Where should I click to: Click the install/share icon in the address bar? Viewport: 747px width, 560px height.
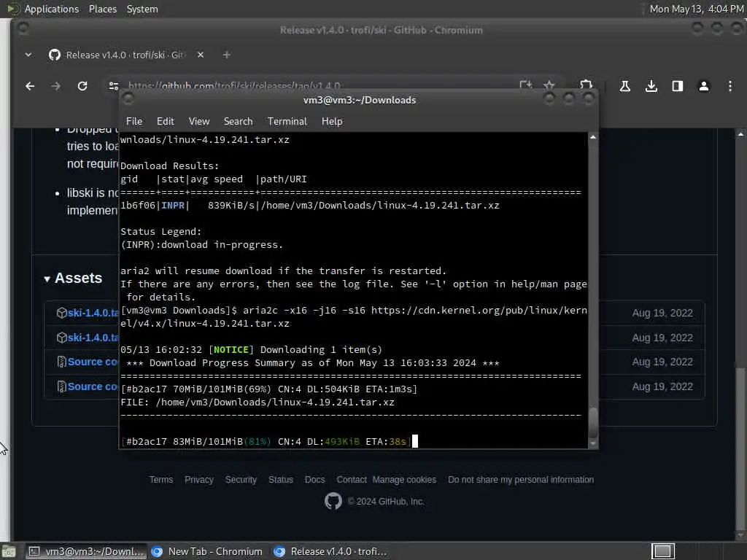526,85
